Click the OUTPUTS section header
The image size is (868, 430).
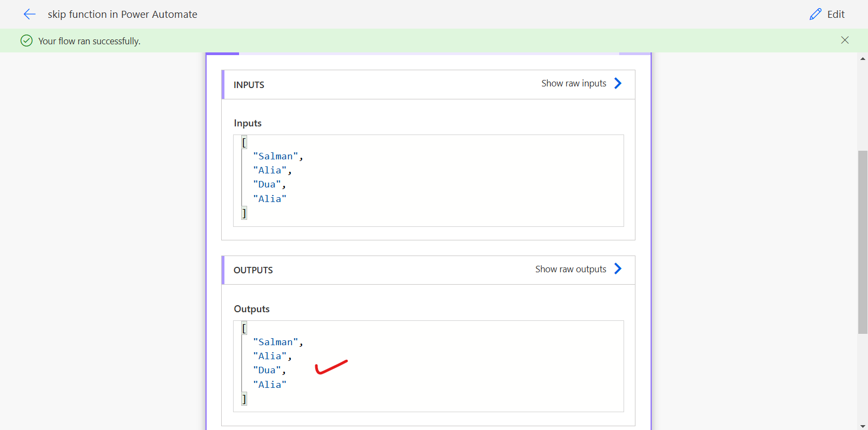click(x=253, y=270)
